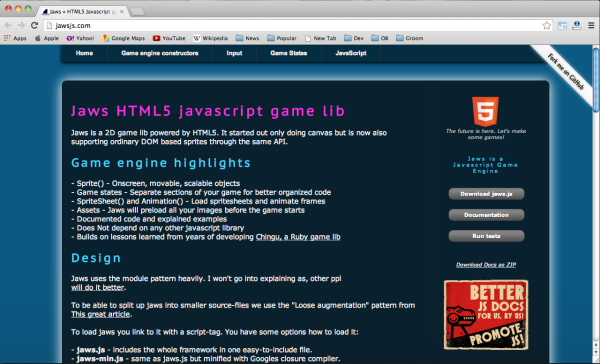Open the Google Maps bookmark

(123, 38)
